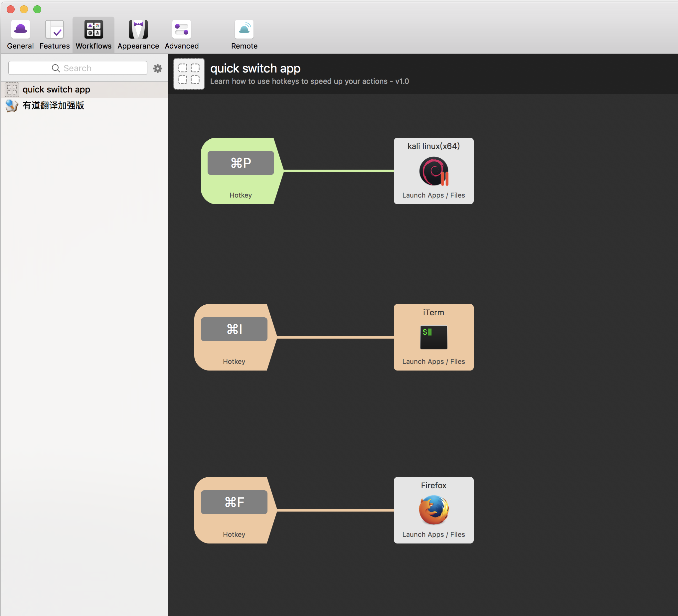Click the workflow description subtitle
This screenshot has width=678, height=616.
[x=309, y=81]
